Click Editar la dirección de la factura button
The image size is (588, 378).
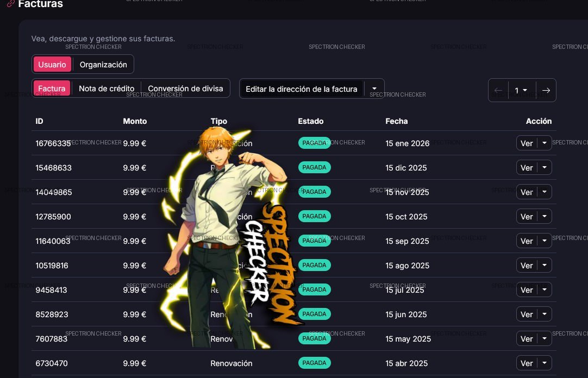coord(302,89)
